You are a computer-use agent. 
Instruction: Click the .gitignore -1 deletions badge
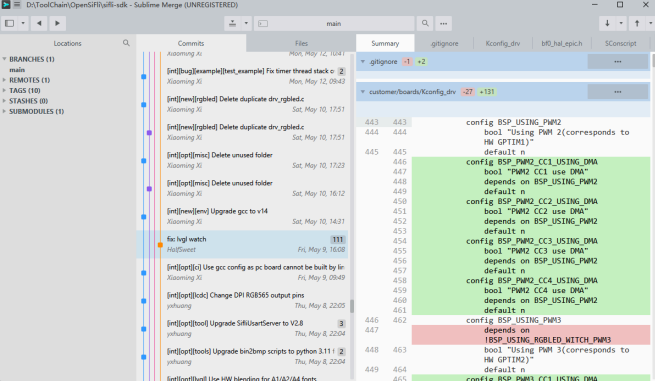(407, 61)
